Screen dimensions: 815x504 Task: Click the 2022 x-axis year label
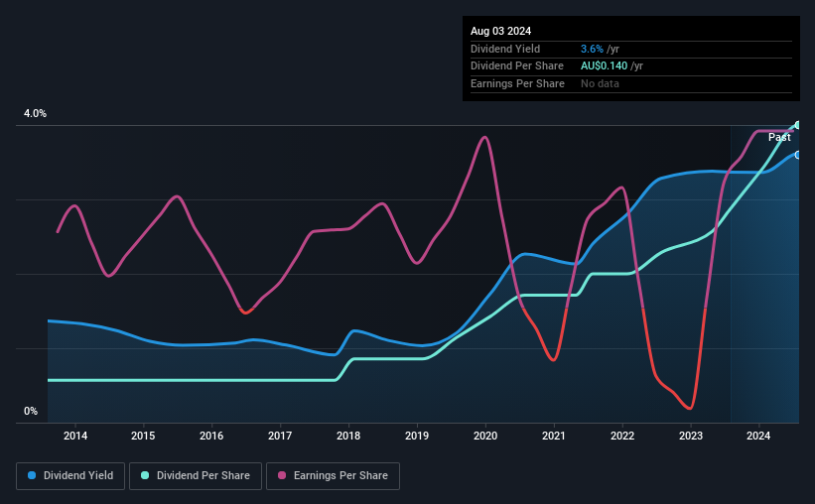(x=622, y=436)
